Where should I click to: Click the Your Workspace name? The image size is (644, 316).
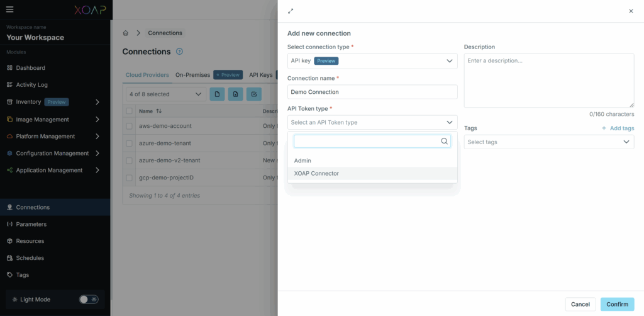click(35, 37)
